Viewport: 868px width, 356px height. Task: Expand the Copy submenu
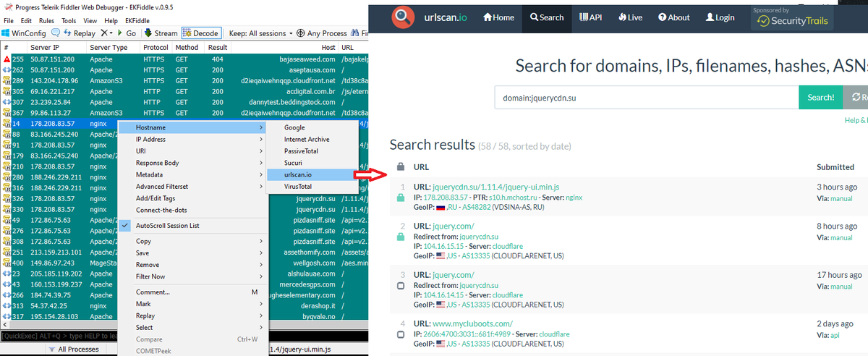(x=192, y=241)
